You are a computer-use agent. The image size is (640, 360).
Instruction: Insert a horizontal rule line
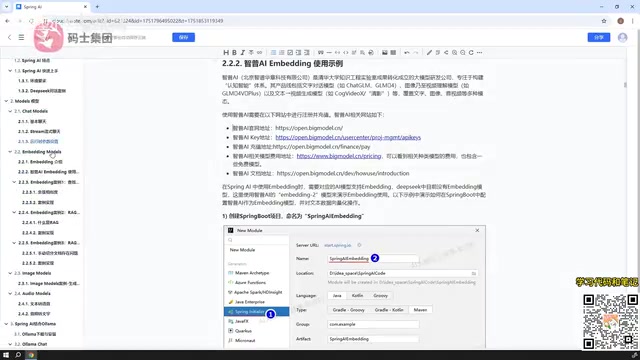pos(329,52)
